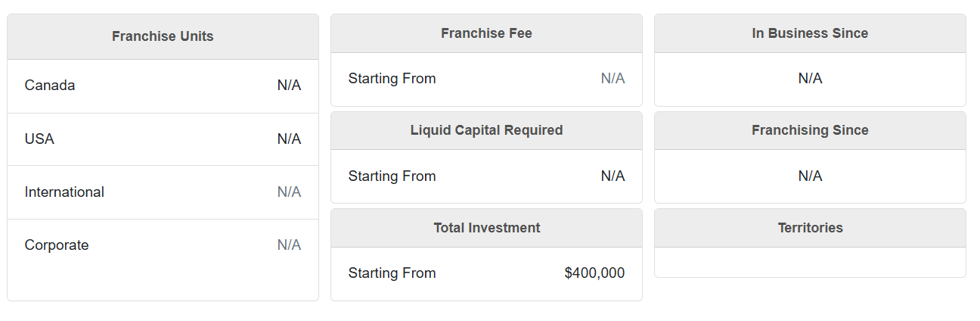Select the International row label

click(x=64, y=192)
